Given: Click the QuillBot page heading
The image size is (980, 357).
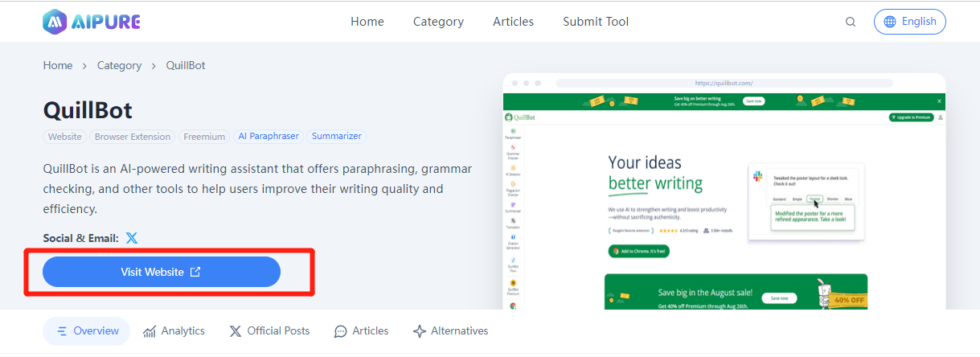Looking at the screenshot, I should coord(88,110).
